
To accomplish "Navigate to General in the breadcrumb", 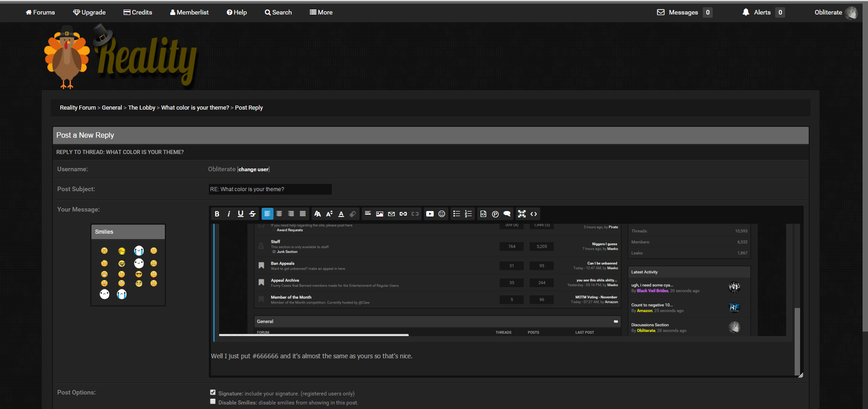I will (112, 108).
